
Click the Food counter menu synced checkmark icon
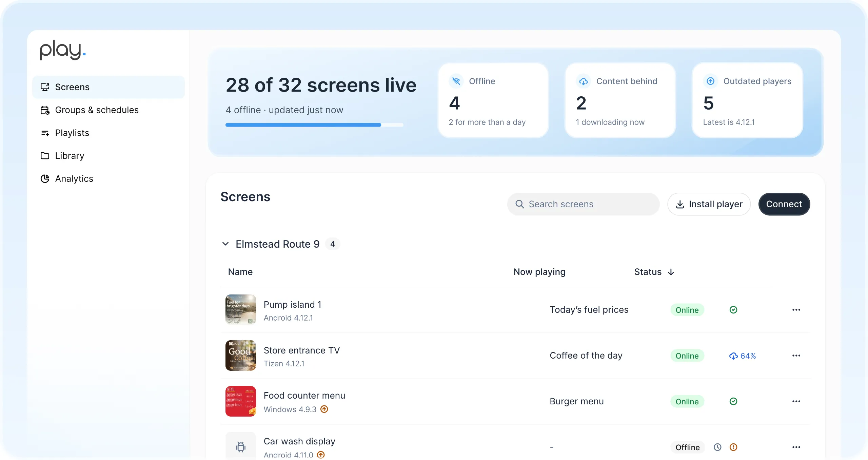[733, 401]
